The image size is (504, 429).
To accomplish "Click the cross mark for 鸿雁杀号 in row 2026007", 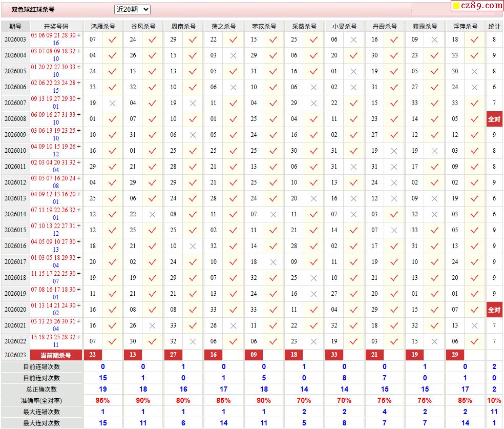I will pos(112,103).
